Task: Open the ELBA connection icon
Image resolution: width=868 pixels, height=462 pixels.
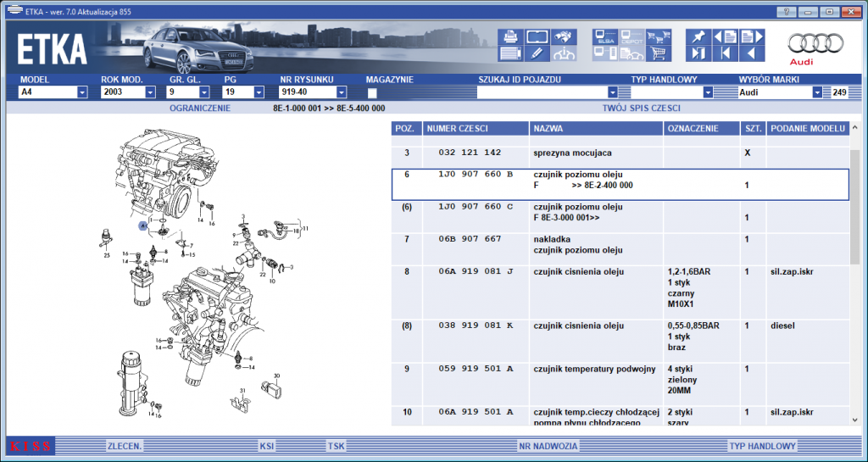Action: click(605, 37)
